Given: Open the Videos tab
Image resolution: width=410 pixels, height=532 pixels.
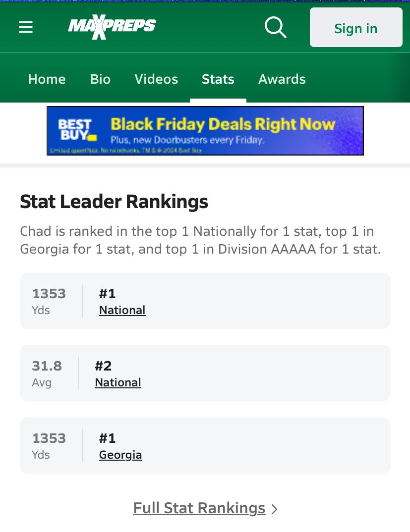Looking at the screenshot, I should 156,79.
